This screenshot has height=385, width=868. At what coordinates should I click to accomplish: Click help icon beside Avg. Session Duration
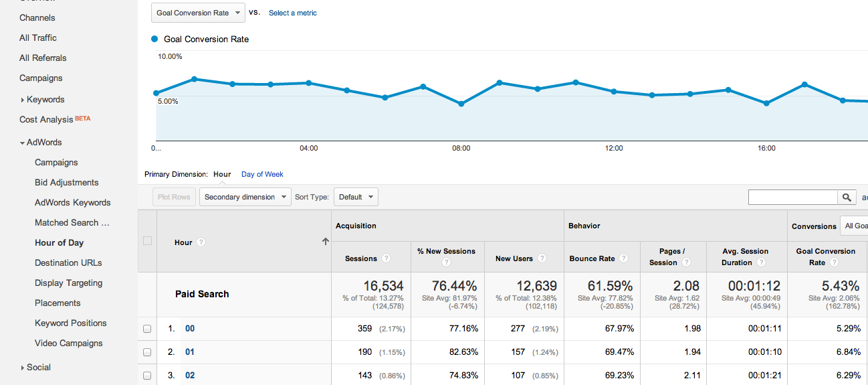coord(760,262)
